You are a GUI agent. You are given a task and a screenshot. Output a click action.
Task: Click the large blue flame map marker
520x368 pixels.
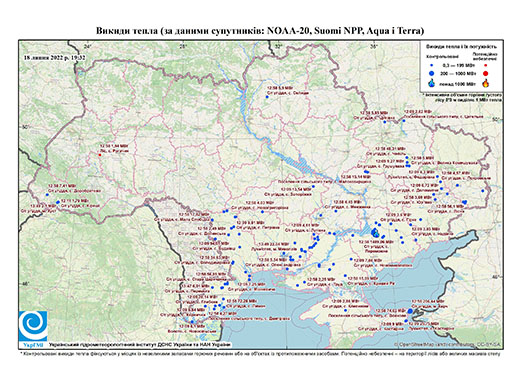[375, 232]
